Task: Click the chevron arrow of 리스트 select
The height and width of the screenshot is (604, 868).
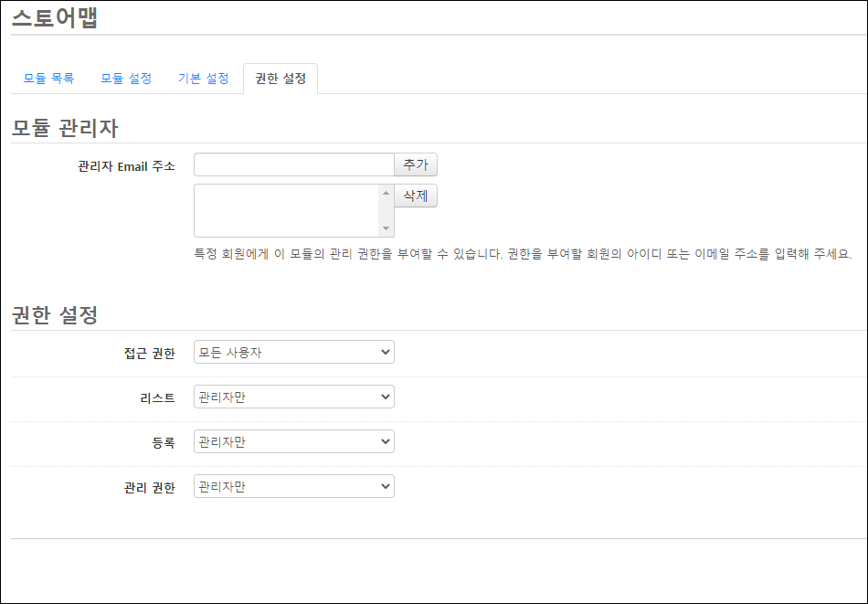Action: [x=386, y=397]
